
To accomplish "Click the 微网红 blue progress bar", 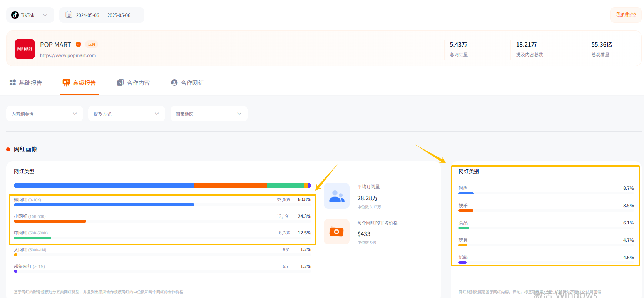I will 104,205.
